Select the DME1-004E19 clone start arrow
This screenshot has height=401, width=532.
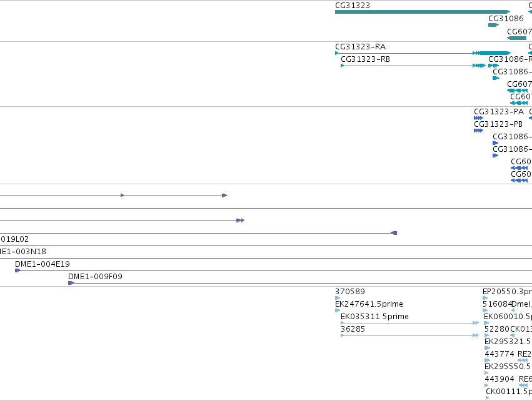coord(18,270)
